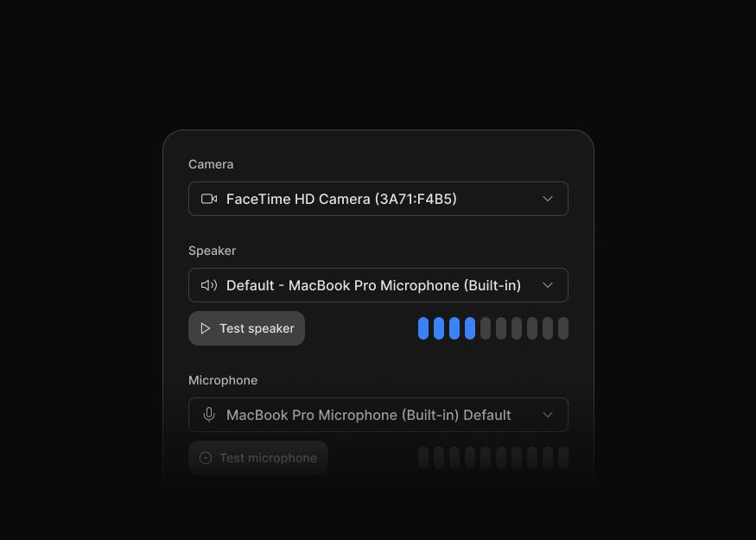This screenshot has width=756, height=540.
Task: Click the speaker volume icon in Speaker field
Action: pyautogui.click(x=209, y=285)
